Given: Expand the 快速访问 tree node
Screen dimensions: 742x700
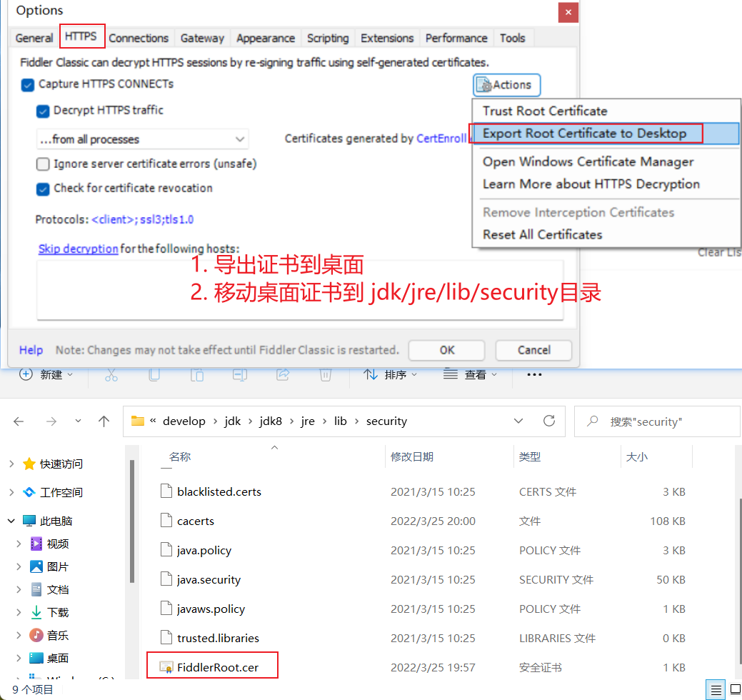Looking at the screenshot, I should (x=11, y=464).
